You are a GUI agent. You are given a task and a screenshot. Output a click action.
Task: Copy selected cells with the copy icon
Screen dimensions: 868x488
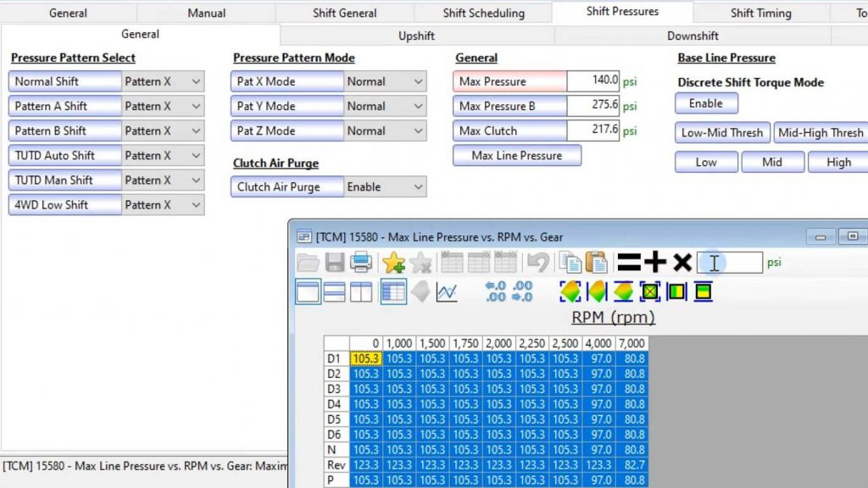(570, 263)
